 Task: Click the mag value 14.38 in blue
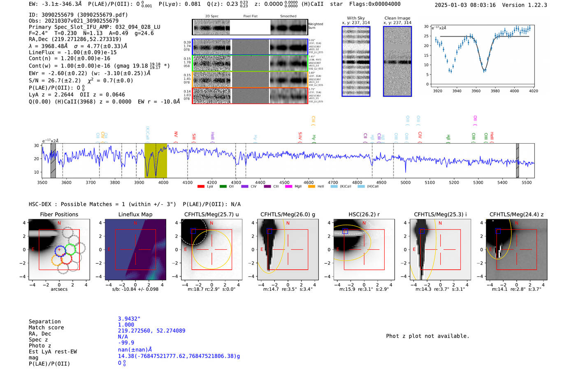(x=179, y=356)
